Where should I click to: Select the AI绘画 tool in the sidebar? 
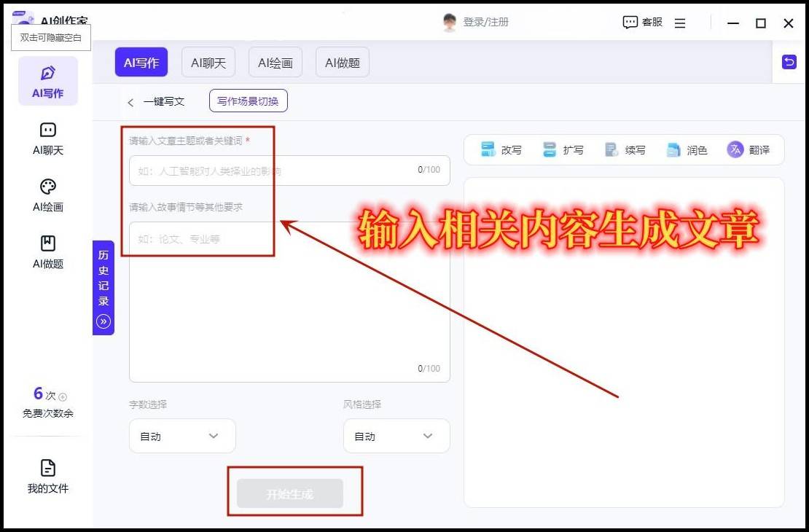click(x=47, y=195)
